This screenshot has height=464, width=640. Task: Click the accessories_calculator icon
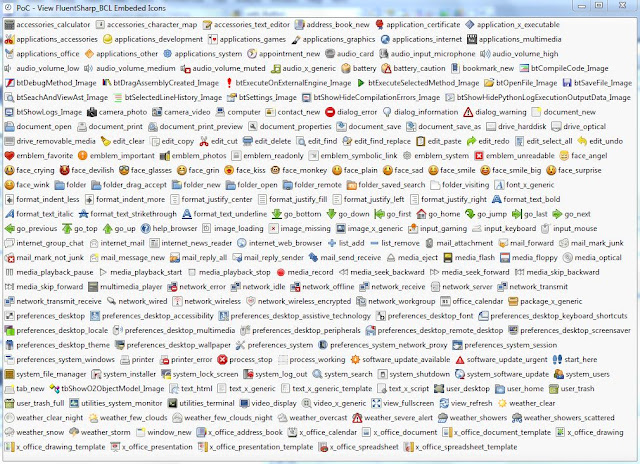tap(9, 25)
